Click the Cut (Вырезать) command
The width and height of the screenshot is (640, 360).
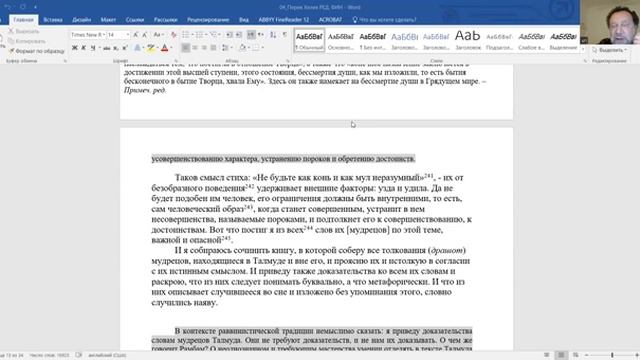tap(24, 31)
